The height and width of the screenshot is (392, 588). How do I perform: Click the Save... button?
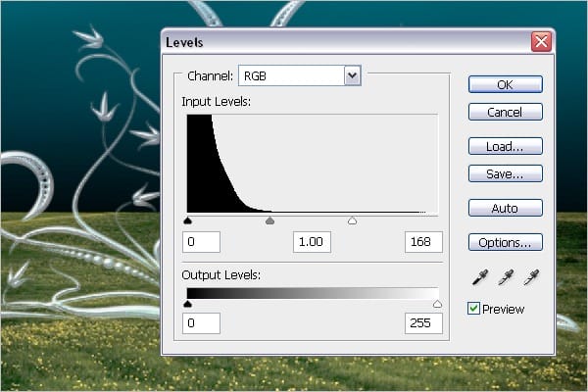pos(505,173)
